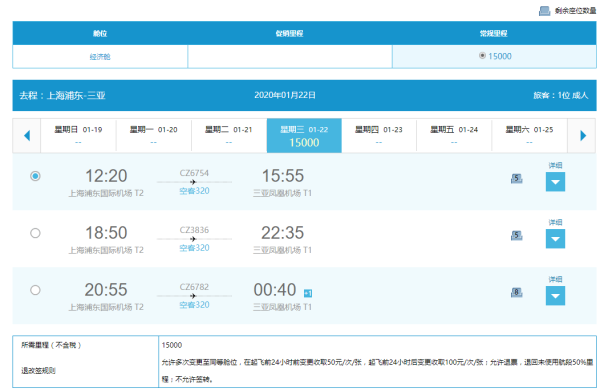Select the 15000 regular mileage radio option
This screenshot has width=600, height=392.
[482, 56]
